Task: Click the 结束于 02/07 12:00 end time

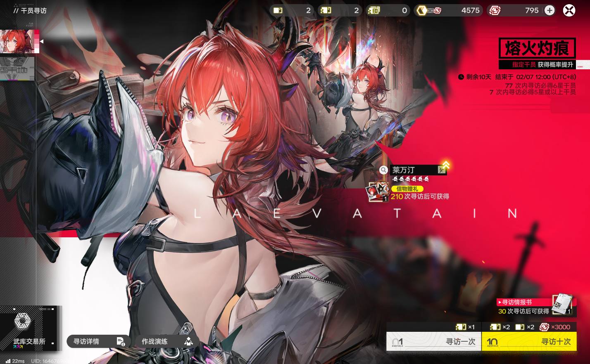Action: [535, 77]
